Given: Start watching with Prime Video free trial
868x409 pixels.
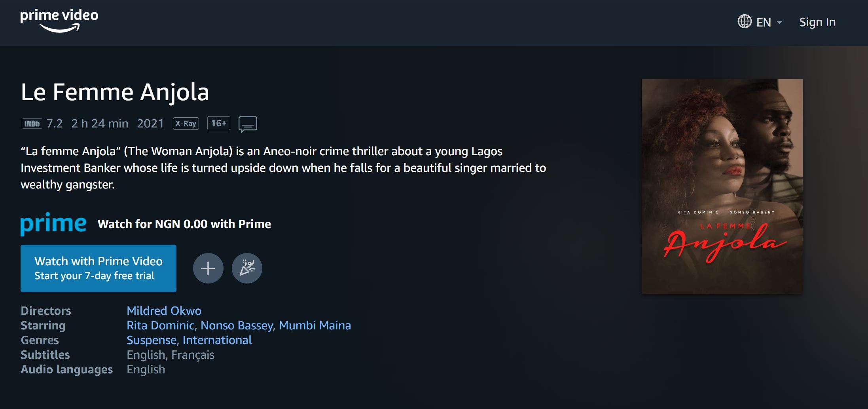Looking at the screenshot, I should 99,268.
